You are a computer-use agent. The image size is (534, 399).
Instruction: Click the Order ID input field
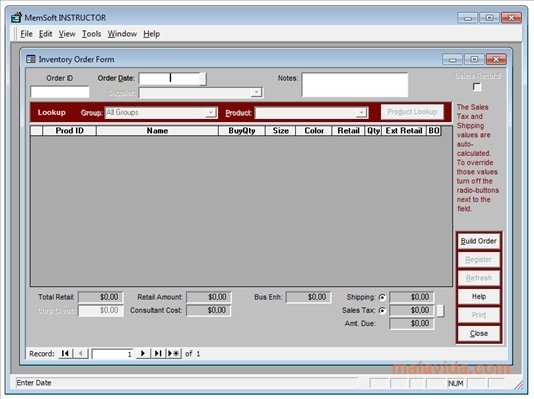point(60,92)
